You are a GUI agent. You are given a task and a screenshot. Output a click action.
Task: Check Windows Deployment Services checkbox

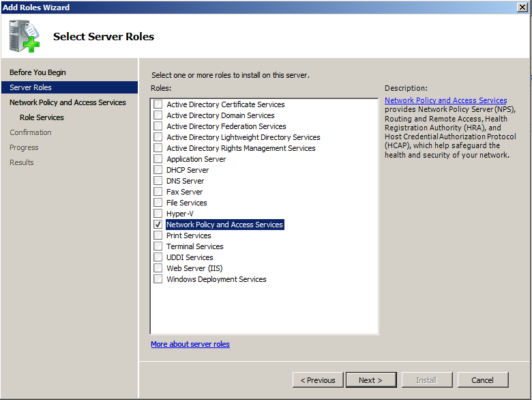(158, 278)
